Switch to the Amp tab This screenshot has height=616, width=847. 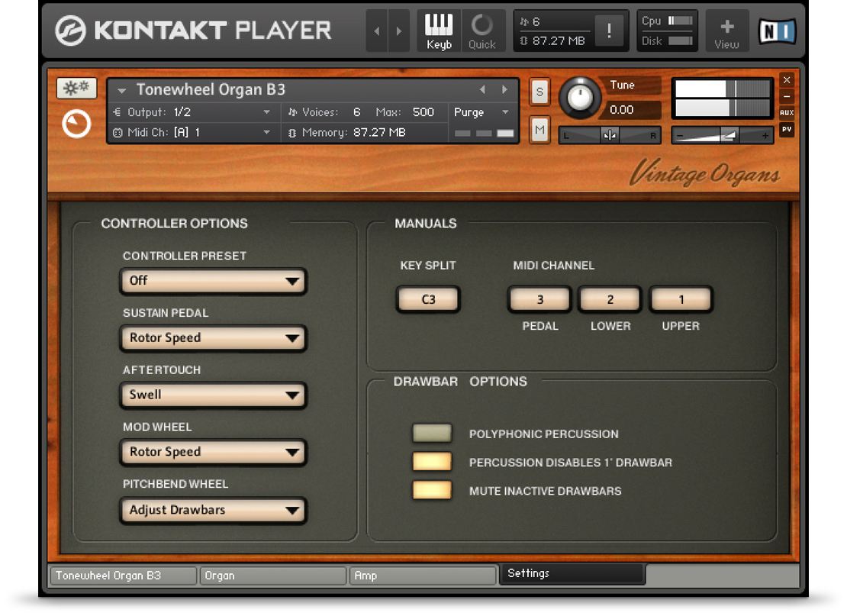tap(423, 576)
